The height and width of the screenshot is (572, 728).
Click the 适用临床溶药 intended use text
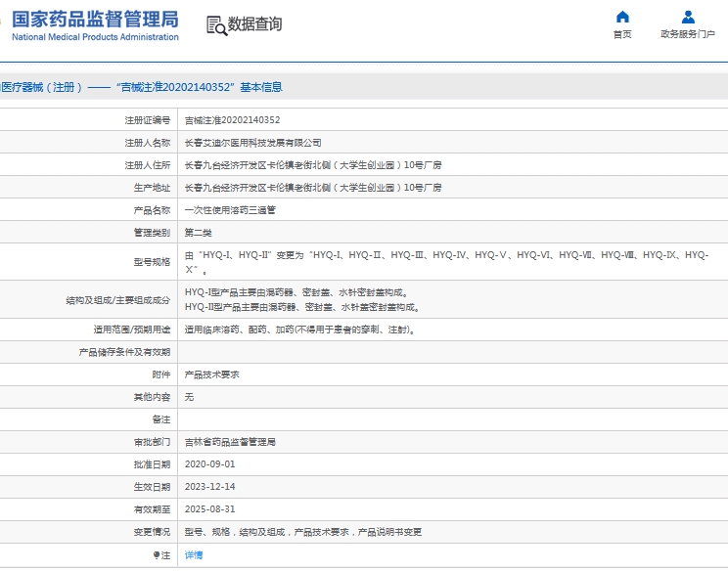click(299, 330)
